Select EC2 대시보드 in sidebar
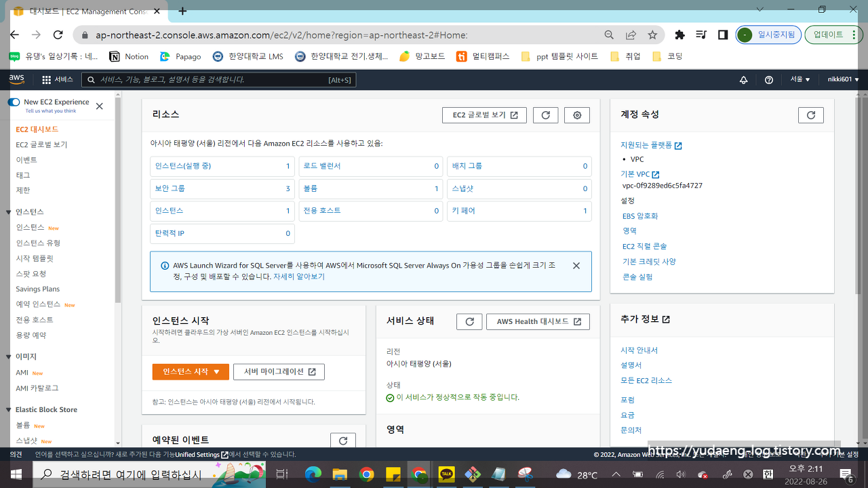This screenshot has width=868, height=488. pos(37,129)
